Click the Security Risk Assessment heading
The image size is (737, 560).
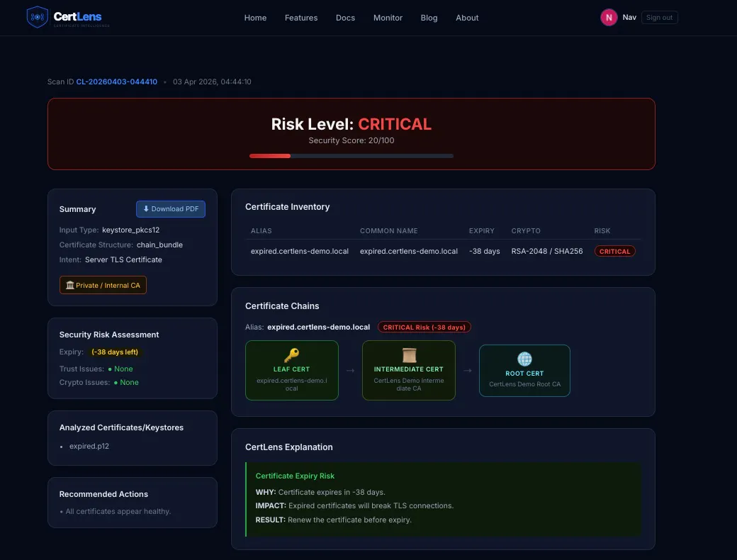109,335
